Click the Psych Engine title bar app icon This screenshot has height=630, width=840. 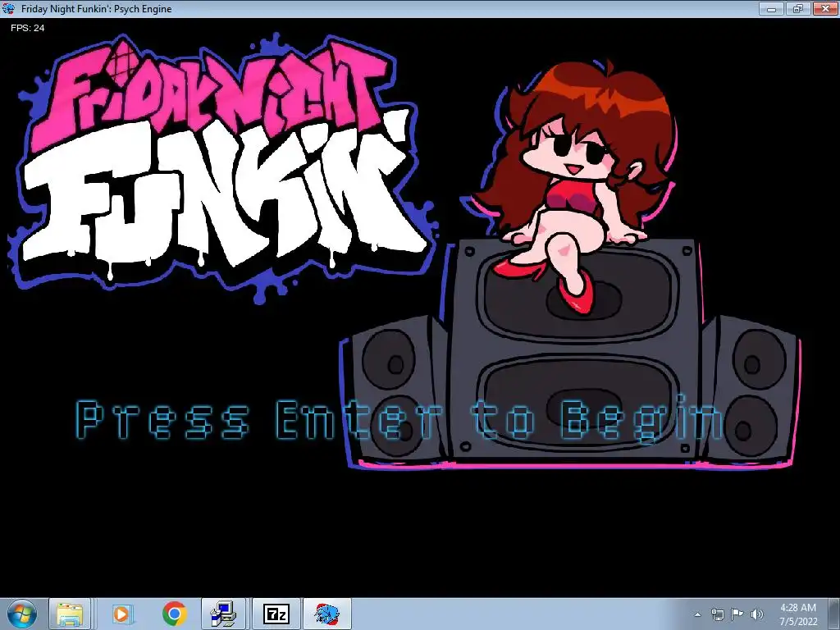pyautogui.click(x=8, y=8)
